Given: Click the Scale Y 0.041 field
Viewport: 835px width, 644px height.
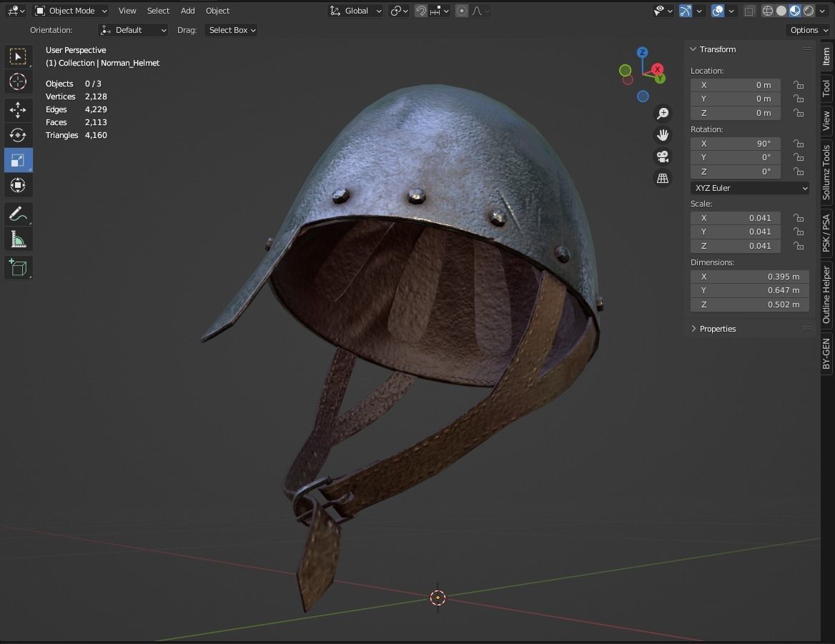Looking at the screenshot, I should click(x=736, y=232).
